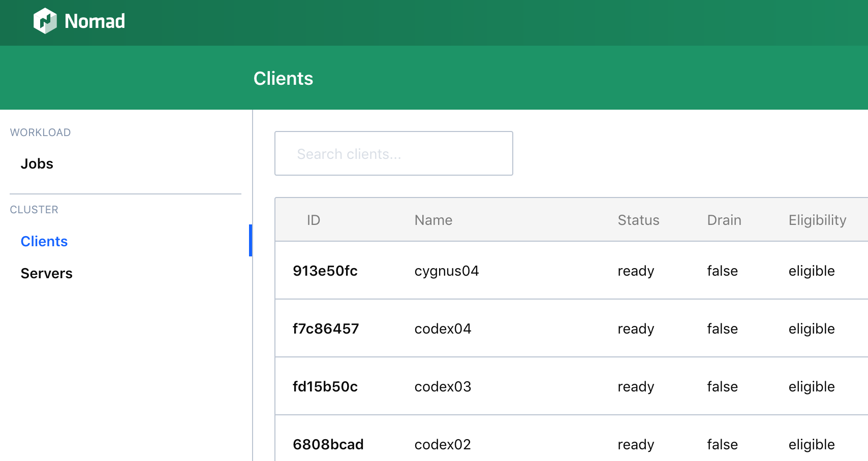Click ready status for codex03

point(636,387)
